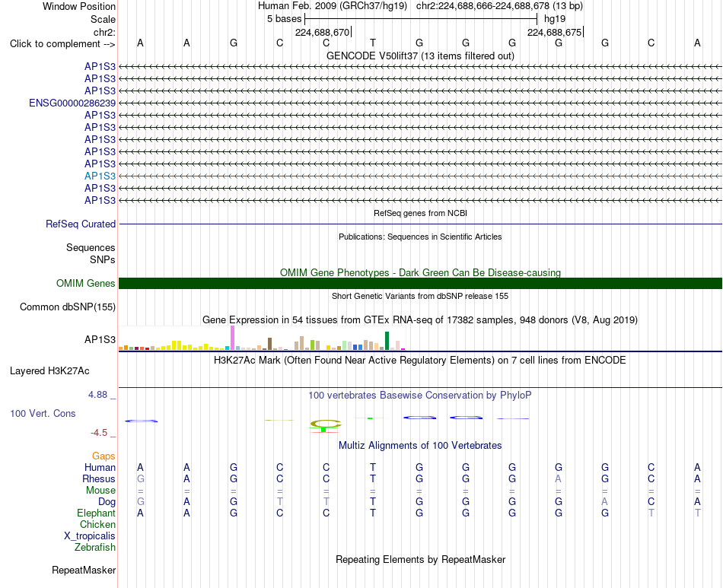Image resolution: width=723 pixels, height=588 pixels.
Task: Select the Mouse species row label
Action: [x=100, y=491]
